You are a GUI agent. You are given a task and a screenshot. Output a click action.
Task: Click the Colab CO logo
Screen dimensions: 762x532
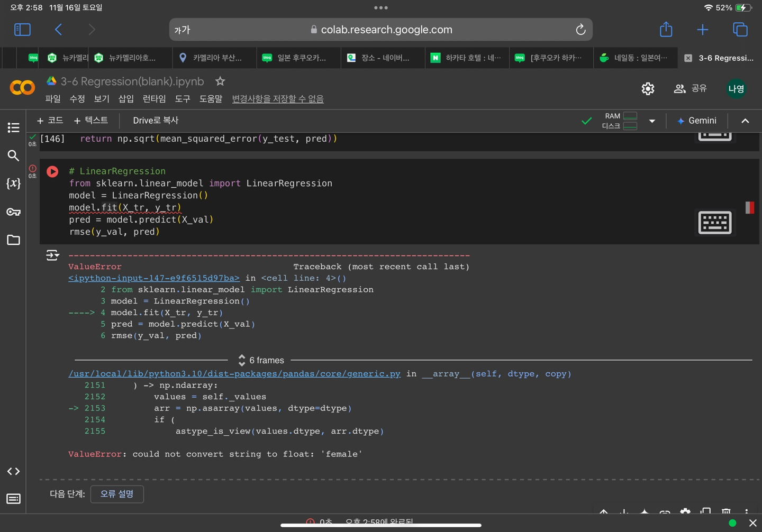point(22,87)
